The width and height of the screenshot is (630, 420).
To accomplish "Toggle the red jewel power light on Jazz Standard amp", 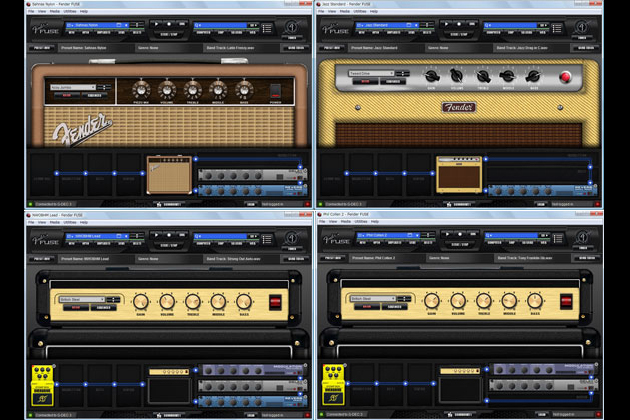I will [x=565, y=76].
